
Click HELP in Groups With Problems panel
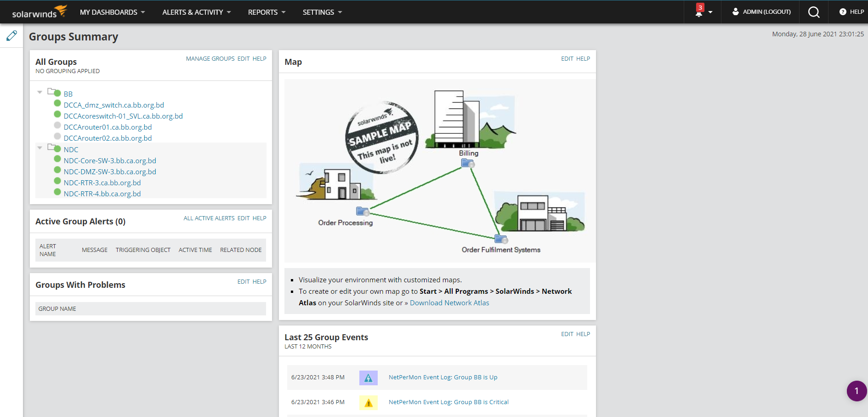point(259,282)
